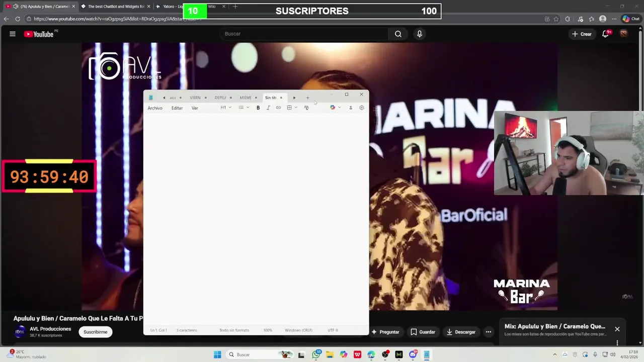
Task: Open WPS Office from the taskbar
Action: click(357, 354)
